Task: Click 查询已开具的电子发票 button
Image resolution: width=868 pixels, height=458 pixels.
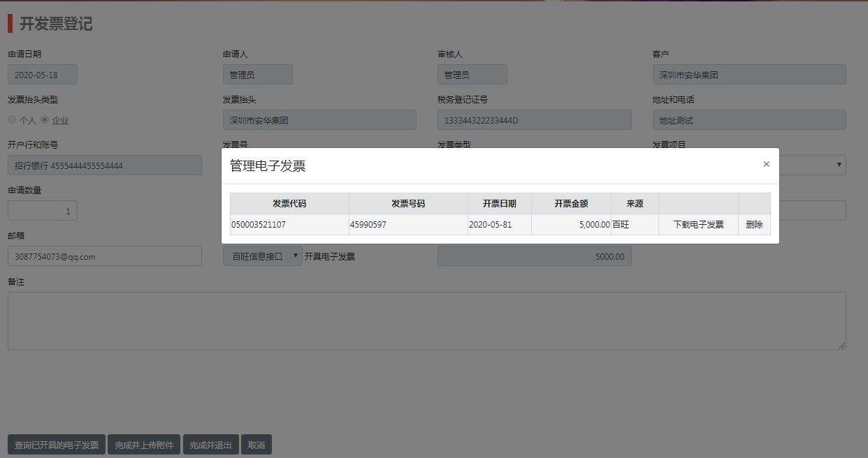Action: [x=57, y=445]
